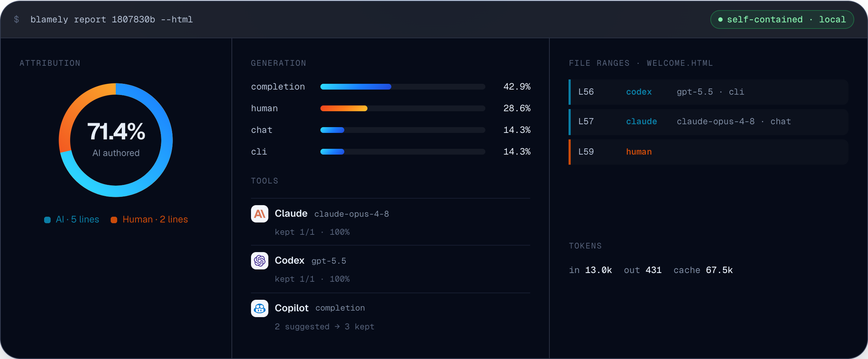868x359 pixels.
Task: Click 'gpt-5.5' beside the Codex tool name
Action: 329,261
